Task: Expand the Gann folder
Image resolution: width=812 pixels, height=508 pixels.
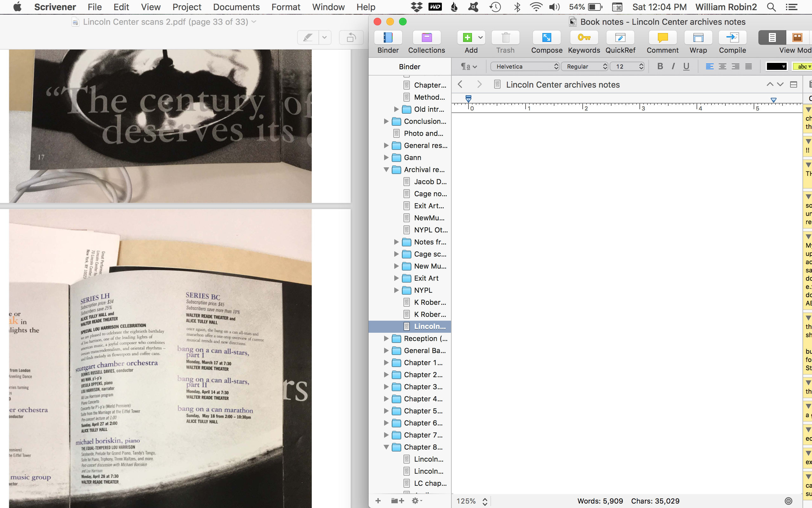Action: pos(386,157)
